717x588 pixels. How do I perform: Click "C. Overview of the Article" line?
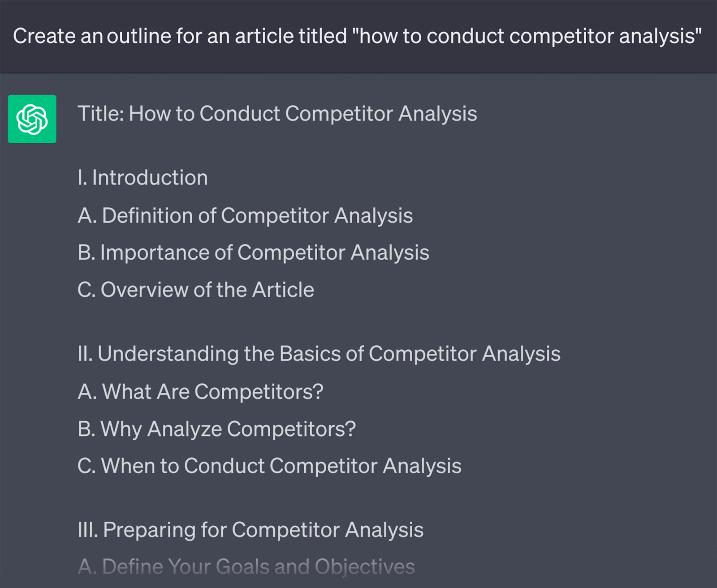(195, 290)
